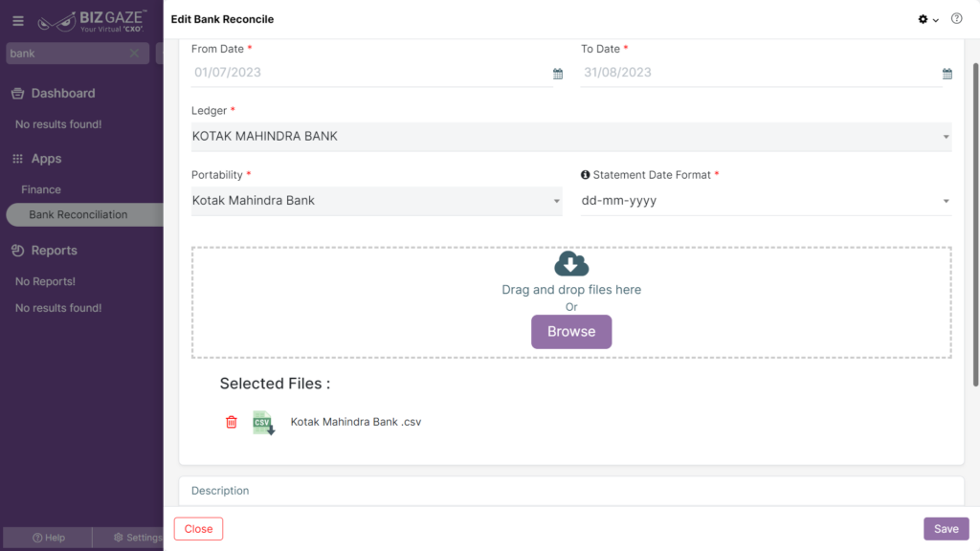Screen dimensions: 980x551
Task: Click the Statement Date Format info icon
Action: pos(585,175)
